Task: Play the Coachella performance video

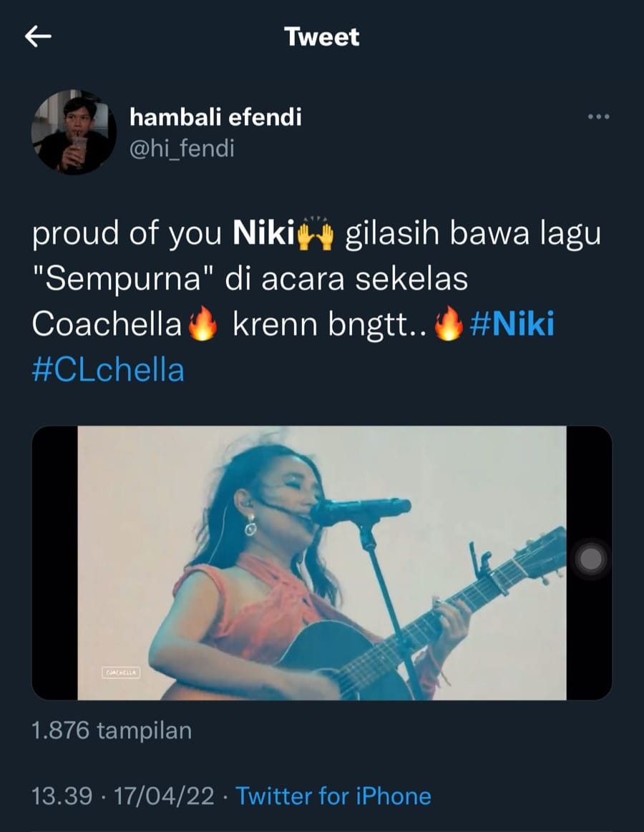Action: coord(322,562)
